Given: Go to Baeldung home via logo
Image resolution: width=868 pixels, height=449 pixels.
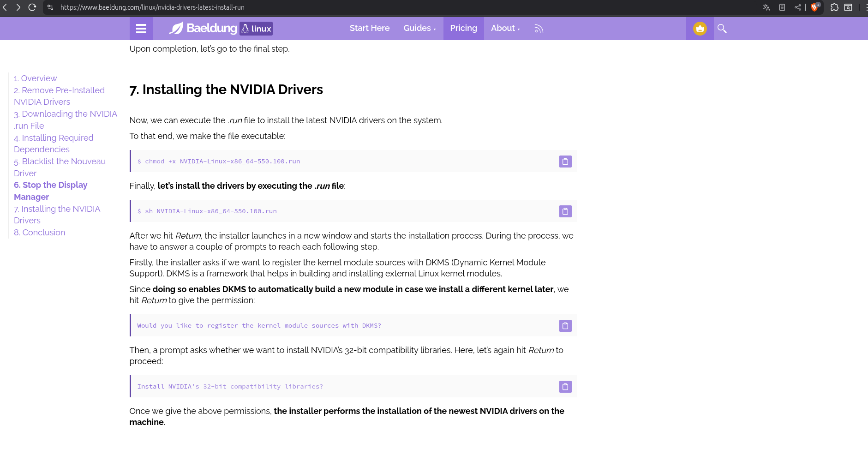Looking at the screenshot, I should tap(203, 28).
